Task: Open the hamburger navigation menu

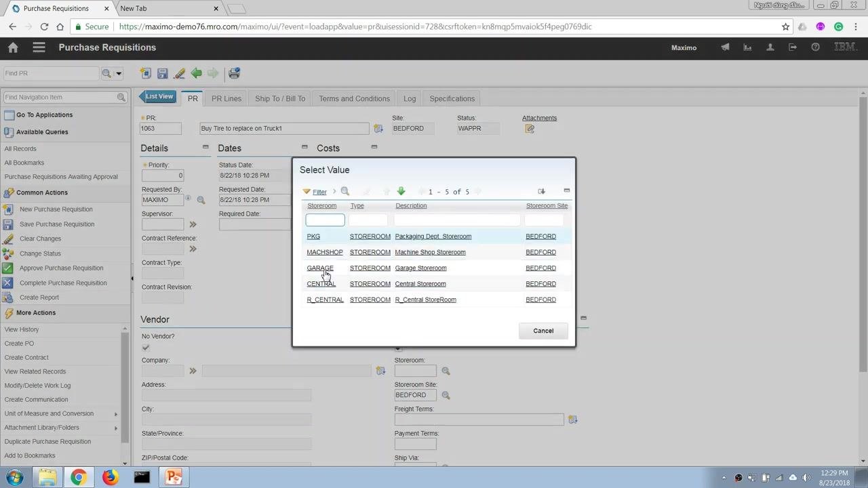Action: pos(39,47)
